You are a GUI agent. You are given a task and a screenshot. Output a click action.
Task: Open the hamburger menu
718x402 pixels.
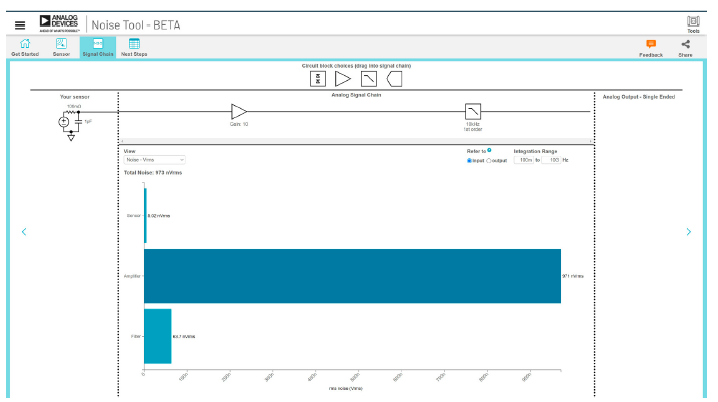pos(19,25)
